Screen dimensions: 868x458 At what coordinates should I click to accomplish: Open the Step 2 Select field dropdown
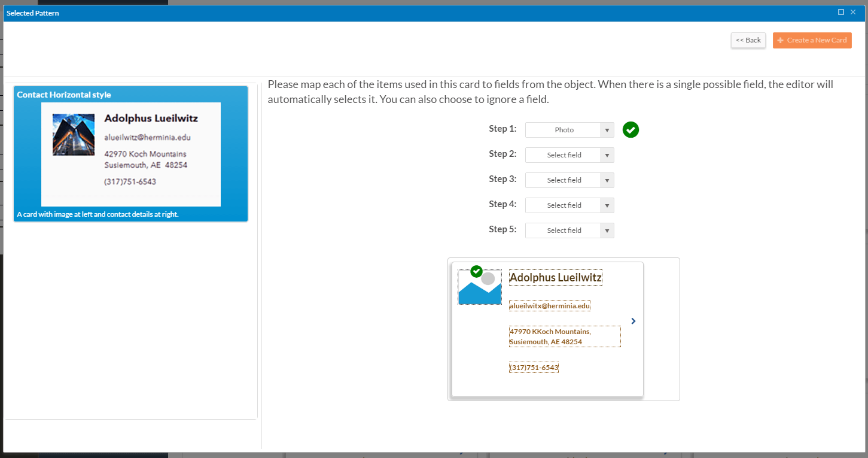569,155
